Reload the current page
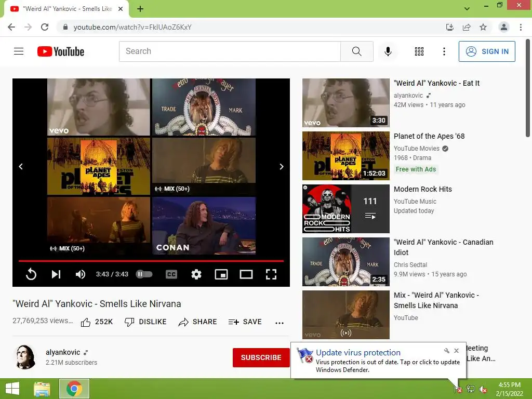Screen dimensions: 532x399 click(45, 27)
